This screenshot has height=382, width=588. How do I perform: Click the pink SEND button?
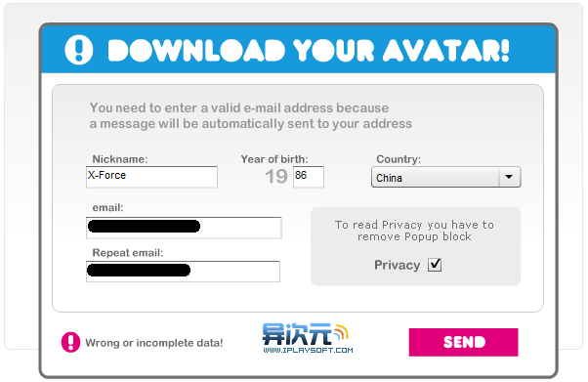(x=464, y=342)
